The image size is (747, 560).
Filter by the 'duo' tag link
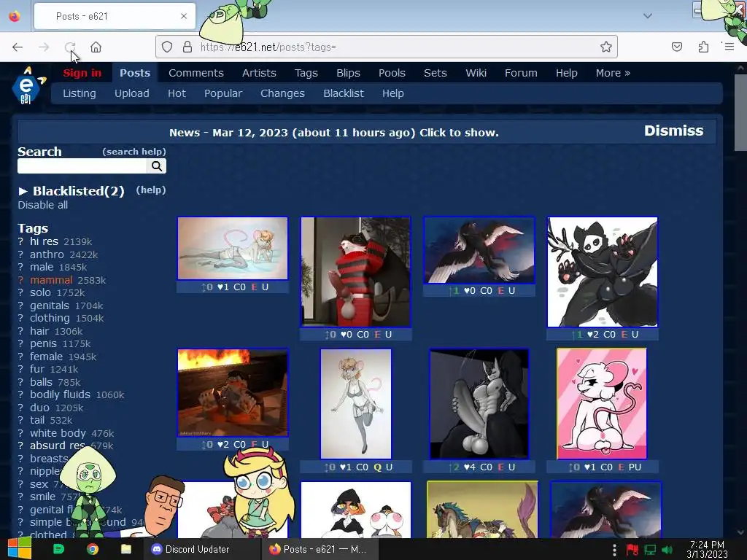pos(39,408)
